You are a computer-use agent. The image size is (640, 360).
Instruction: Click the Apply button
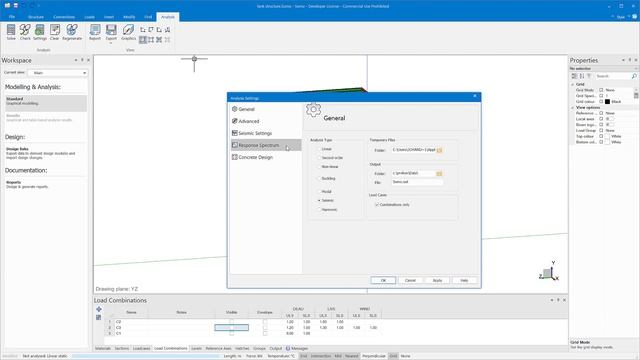coord(437,280)
